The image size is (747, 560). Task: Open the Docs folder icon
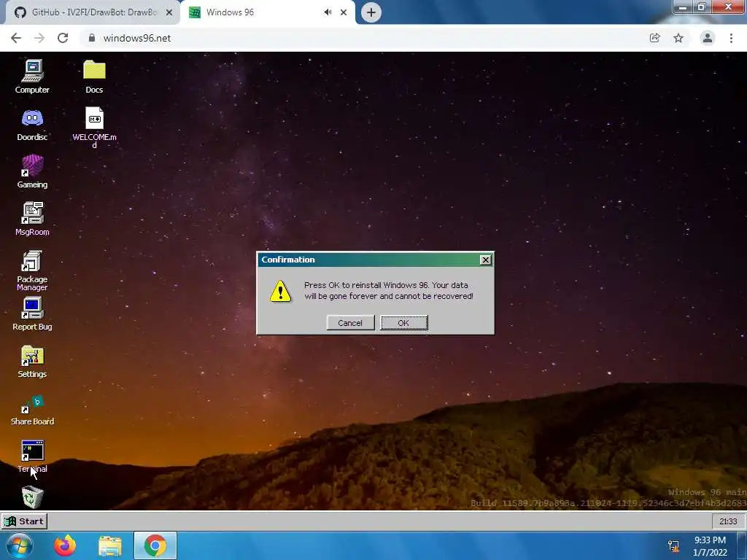coord(94,76)
